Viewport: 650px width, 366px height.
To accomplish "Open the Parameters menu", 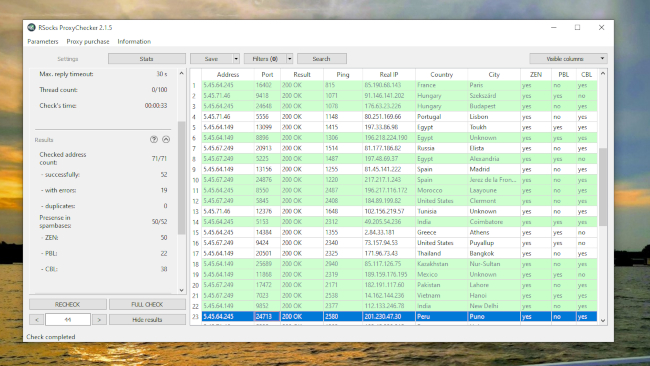I will (43, 41).
